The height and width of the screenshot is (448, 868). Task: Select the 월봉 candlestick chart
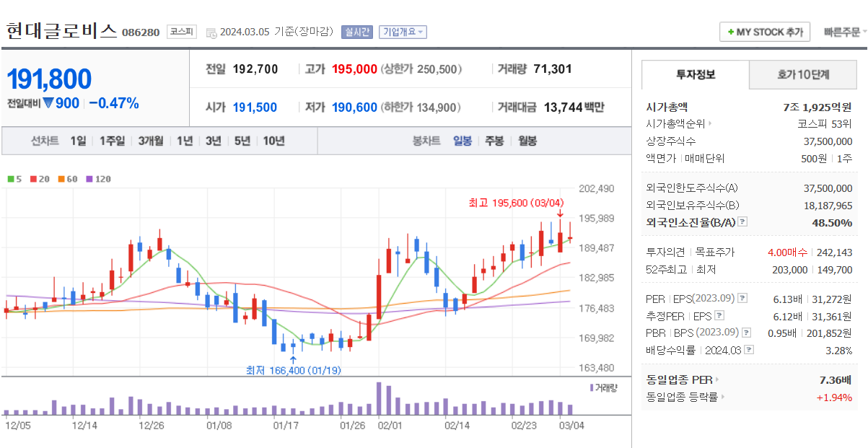pyautogui.click(x=527, y=141)
